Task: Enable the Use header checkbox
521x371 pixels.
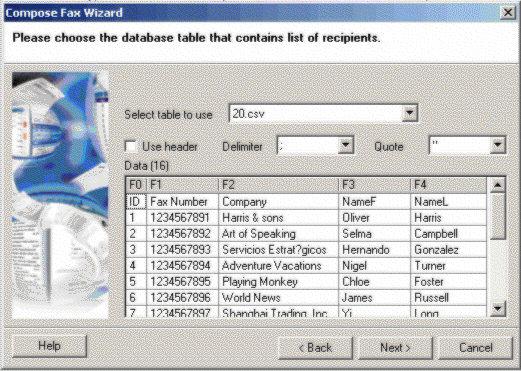Action: (131, 146)
